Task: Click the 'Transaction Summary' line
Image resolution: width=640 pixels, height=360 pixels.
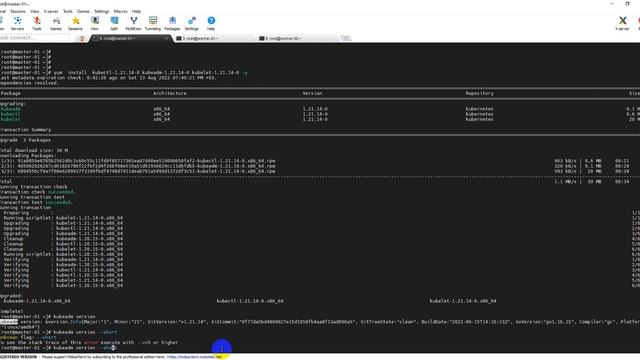Action: coord(25,130)
